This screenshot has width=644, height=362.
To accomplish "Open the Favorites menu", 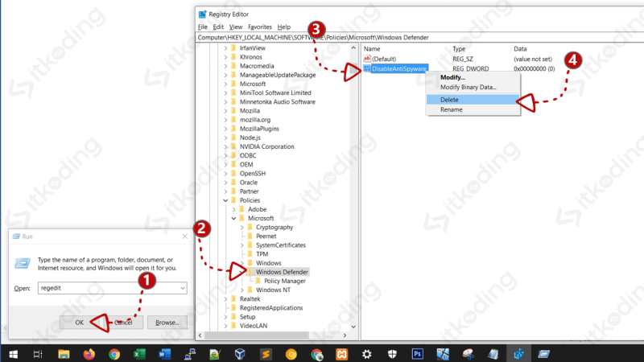I will [x=260, y=27].
